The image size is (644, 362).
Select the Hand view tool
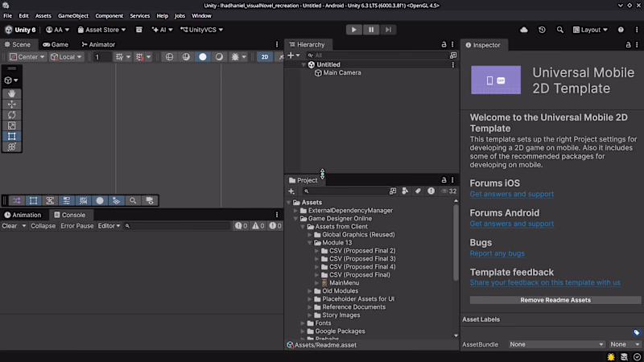pos(11,93)
